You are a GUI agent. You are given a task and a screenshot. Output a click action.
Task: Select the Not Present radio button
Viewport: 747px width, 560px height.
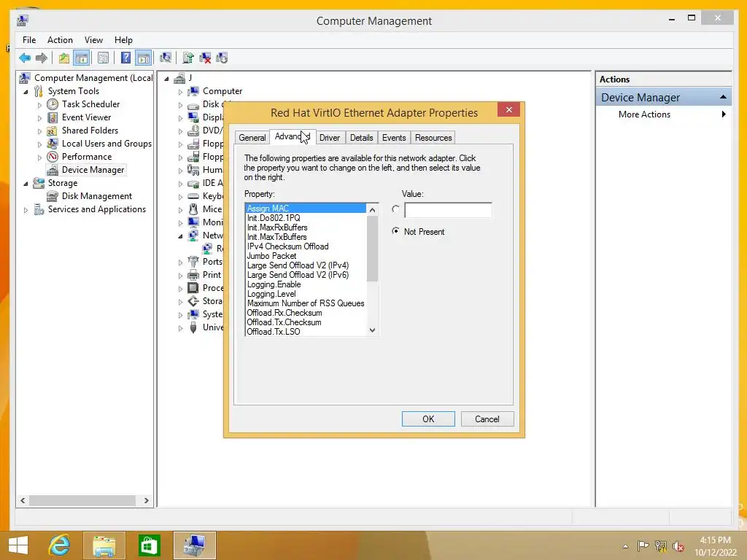tap(395, 231)
